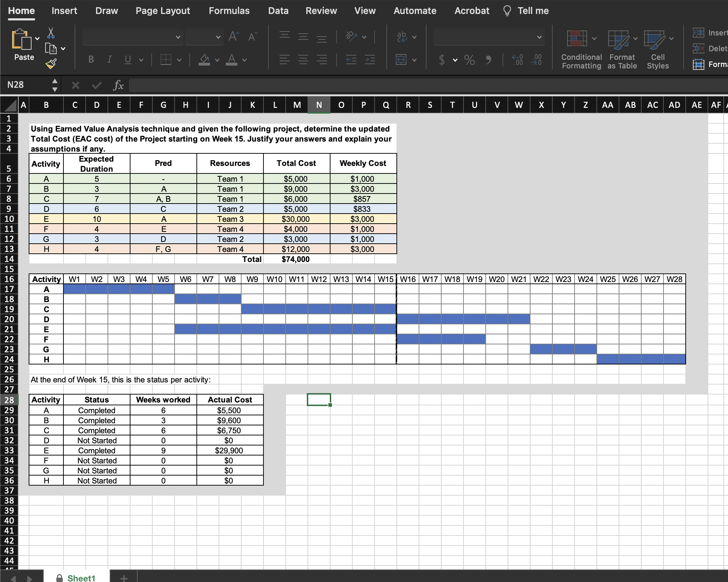Image resolution: width=728 pixels, height=582 pixels.
Task: Apply the Percent Style number format
Action: coord(470,60)
